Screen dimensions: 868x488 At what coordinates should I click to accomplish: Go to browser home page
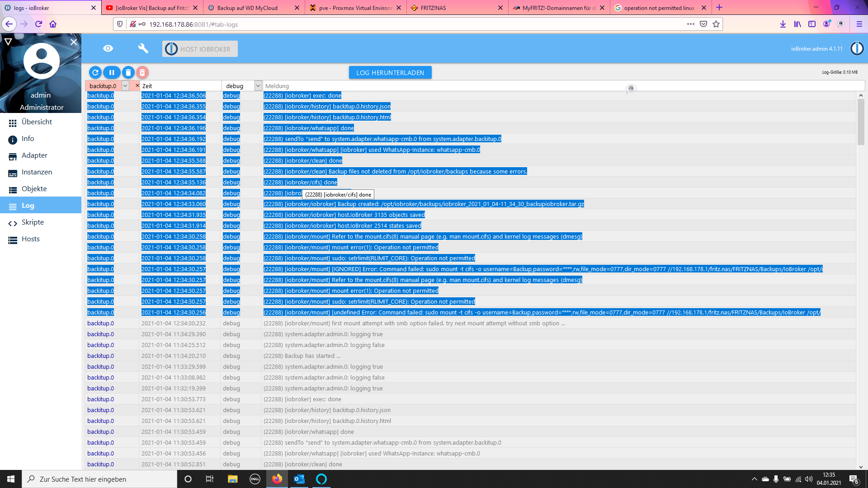point(53,24)
